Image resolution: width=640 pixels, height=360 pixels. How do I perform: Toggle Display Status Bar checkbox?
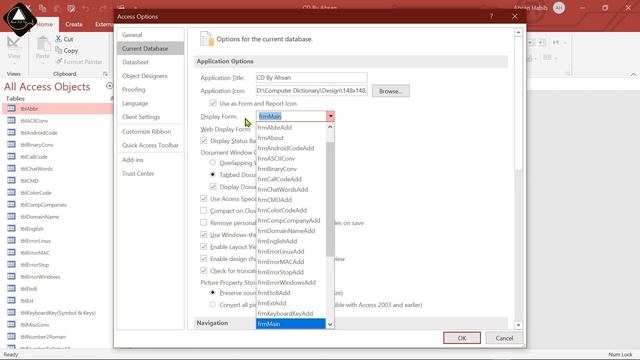(204, 141)
